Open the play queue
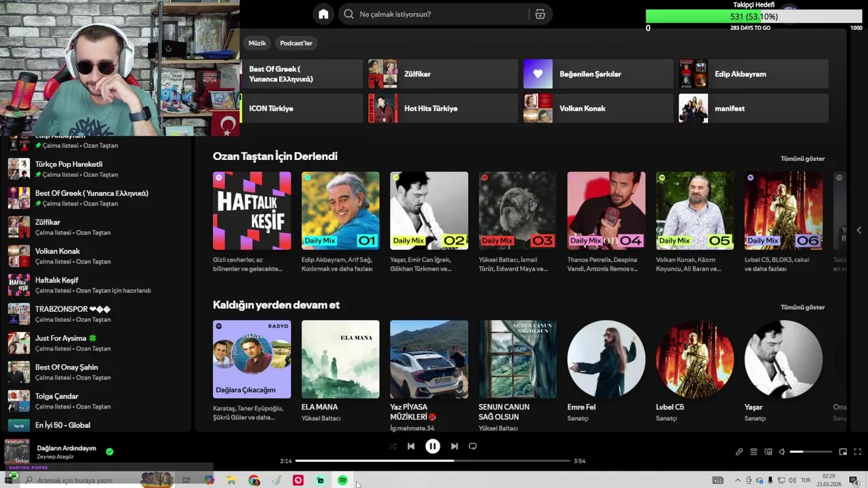 (x=753, y=451)
